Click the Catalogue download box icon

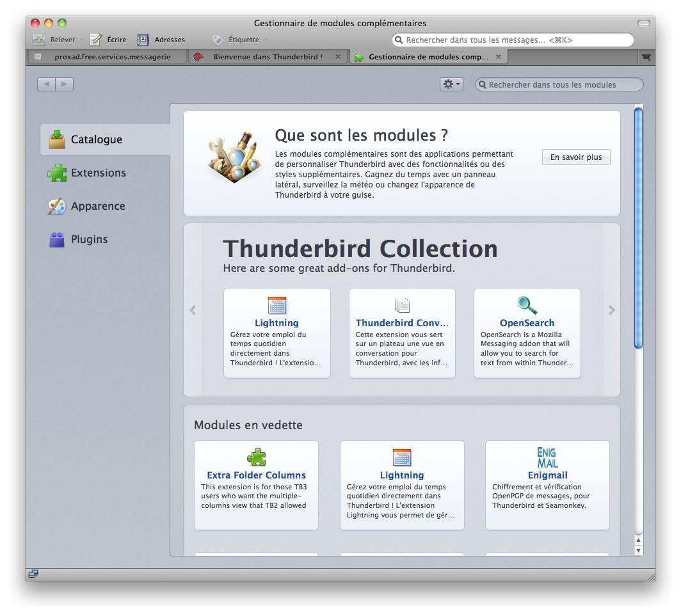coord(57,139)
